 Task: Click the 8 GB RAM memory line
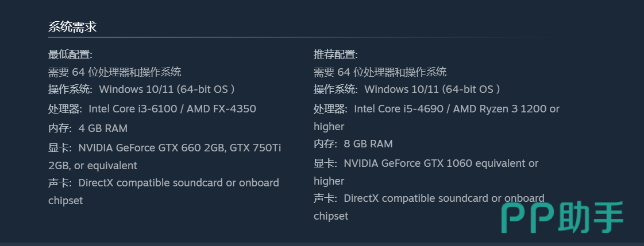click(368, 144)
